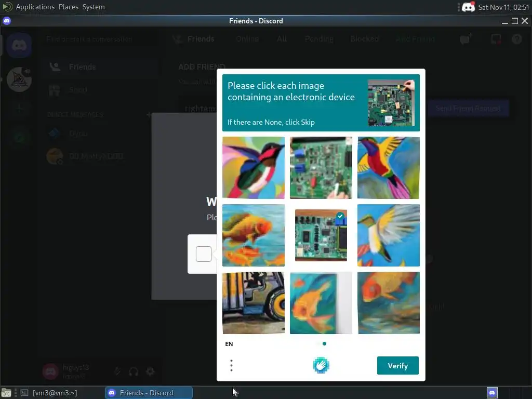Click the Discord workspace icon at bottom right
This screenshot has height=399, width=532.
point(493,393)
